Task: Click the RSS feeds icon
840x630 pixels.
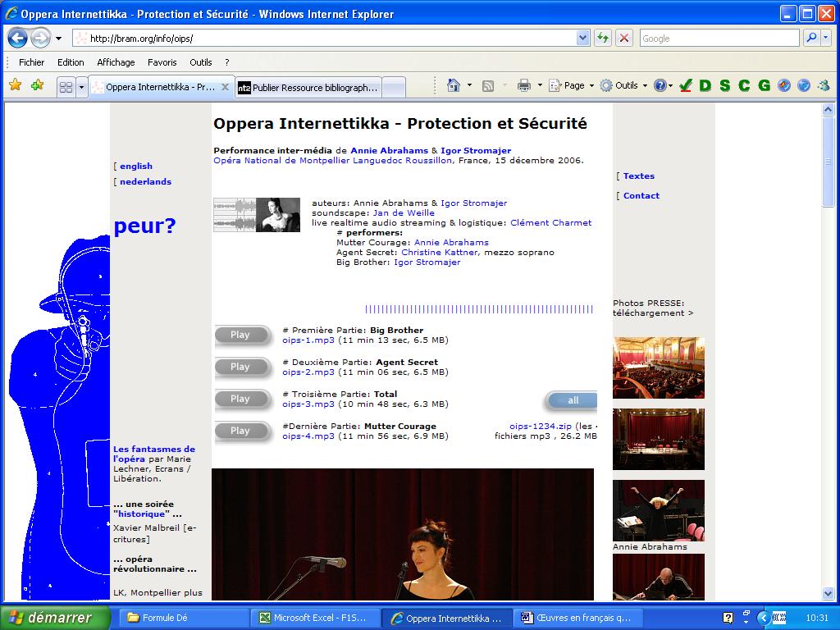Action: pos(487,85)
